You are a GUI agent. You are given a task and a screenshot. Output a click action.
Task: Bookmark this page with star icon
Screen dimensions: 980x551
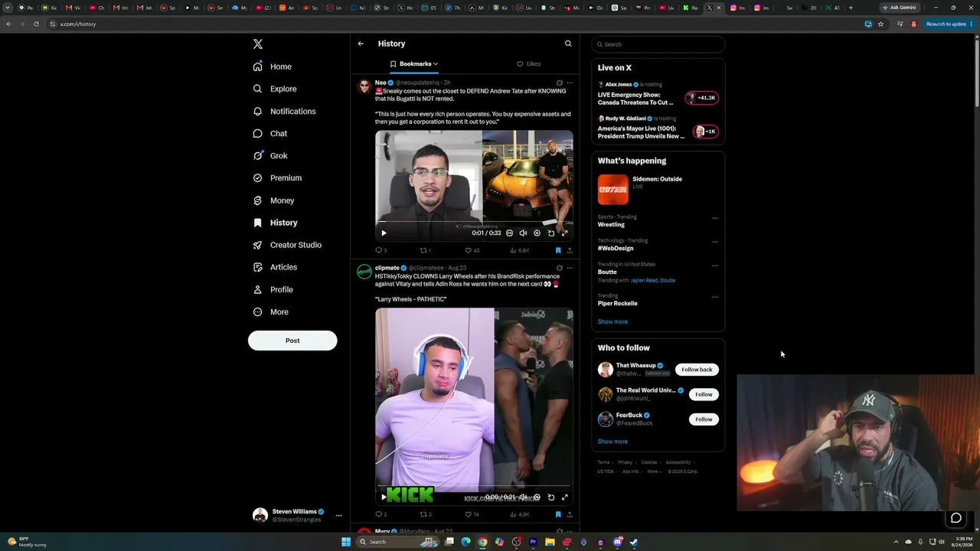[880, 24]
